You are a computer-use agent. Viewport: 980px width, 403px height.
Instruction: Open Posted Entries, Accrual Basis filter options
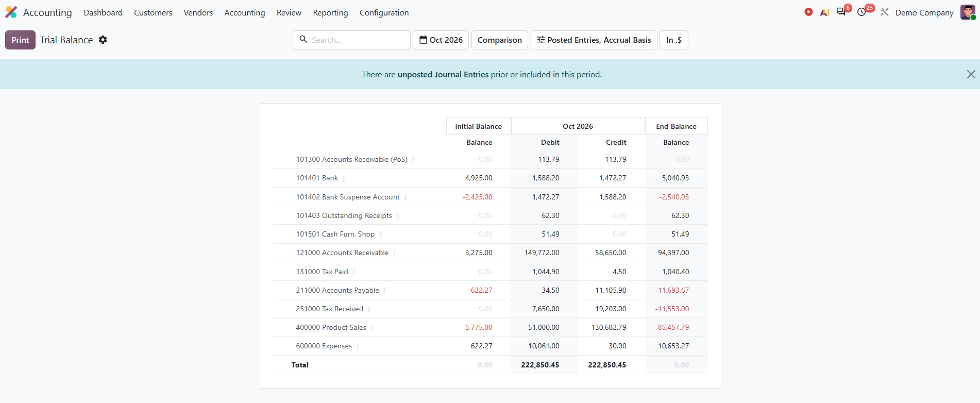(x=594, y=40)
